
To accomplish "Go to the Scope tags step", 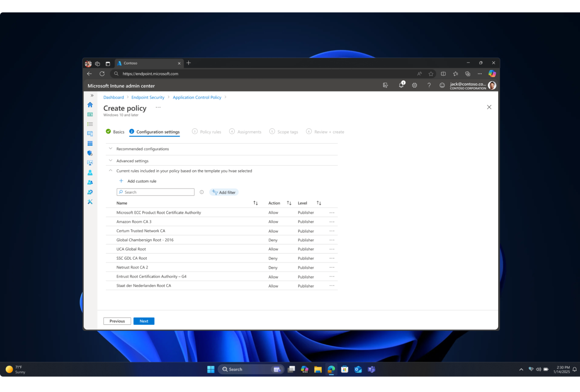I will (283, 132).
